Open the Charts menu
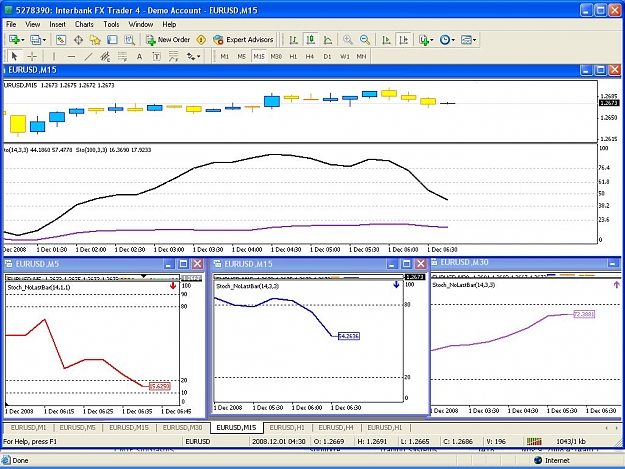The image size is (625, 469). coord(84,24)
